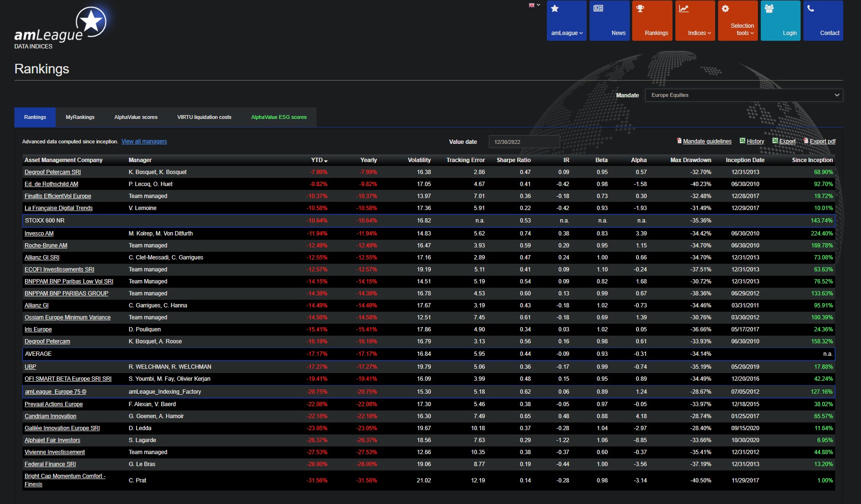Open BNPPAM BNP PARIBAS GROUP link

(66, 293)
